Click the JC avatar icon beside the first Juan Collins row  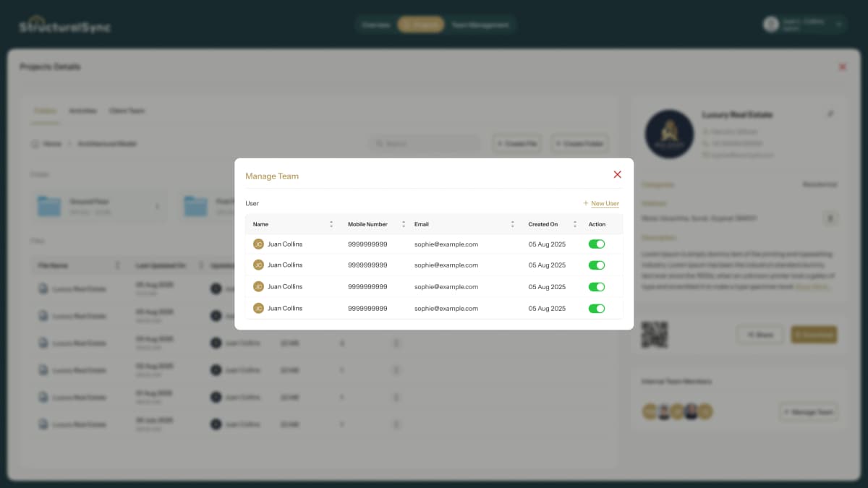(x=258, y=244)
